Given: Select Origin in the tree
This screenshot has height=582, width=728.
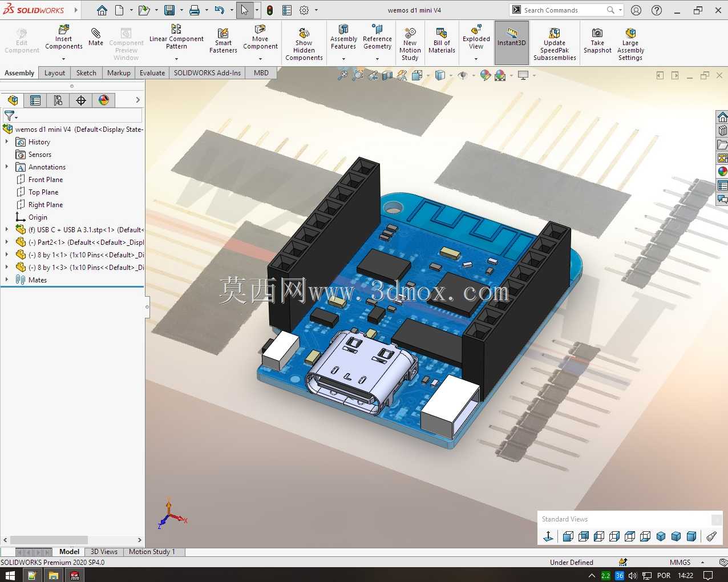Looking at the screenshot, I should [x=38, y=217].
